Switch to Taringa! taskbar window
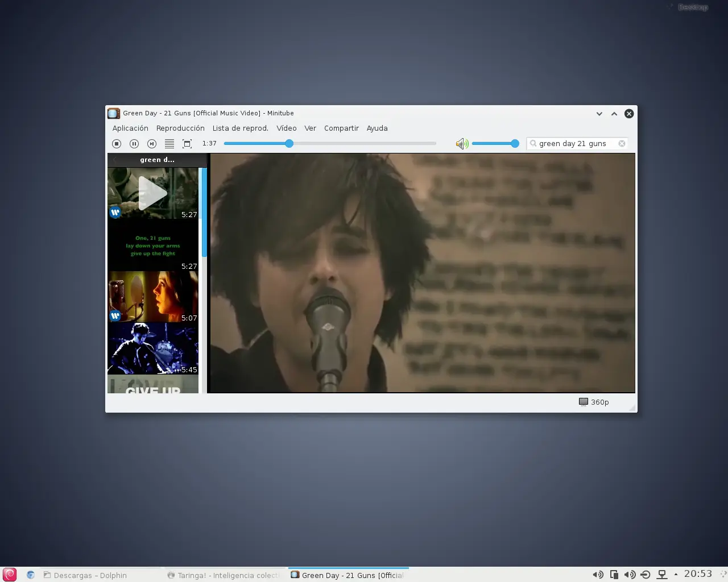728x582 pixels. pos(224,575)
